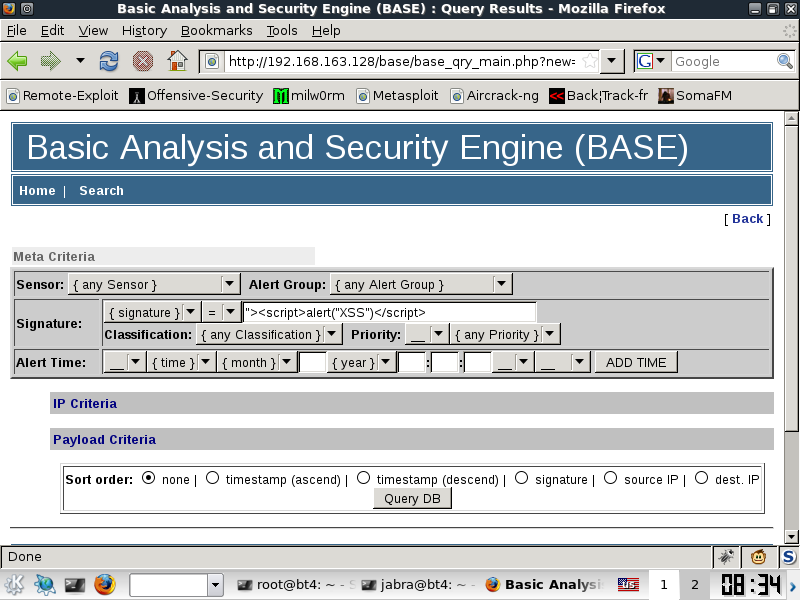Open the File menu

(x=16, y=31)
